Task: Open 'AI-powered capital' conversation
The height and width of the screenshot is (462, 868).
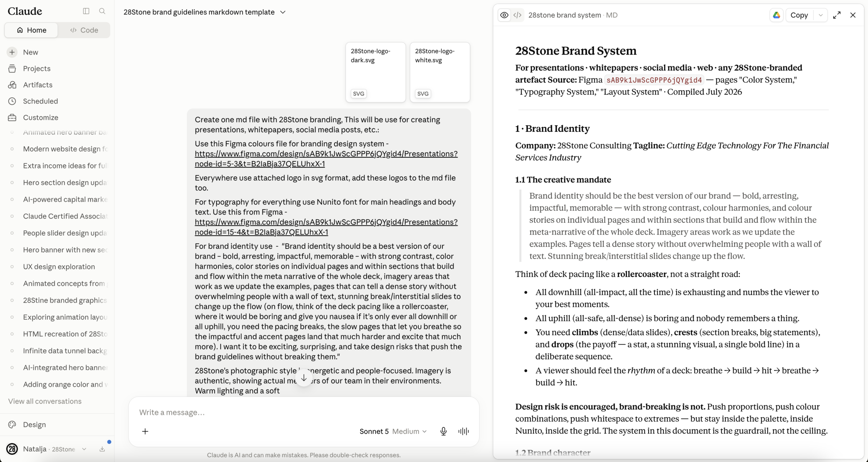Action: click(57, 199)
